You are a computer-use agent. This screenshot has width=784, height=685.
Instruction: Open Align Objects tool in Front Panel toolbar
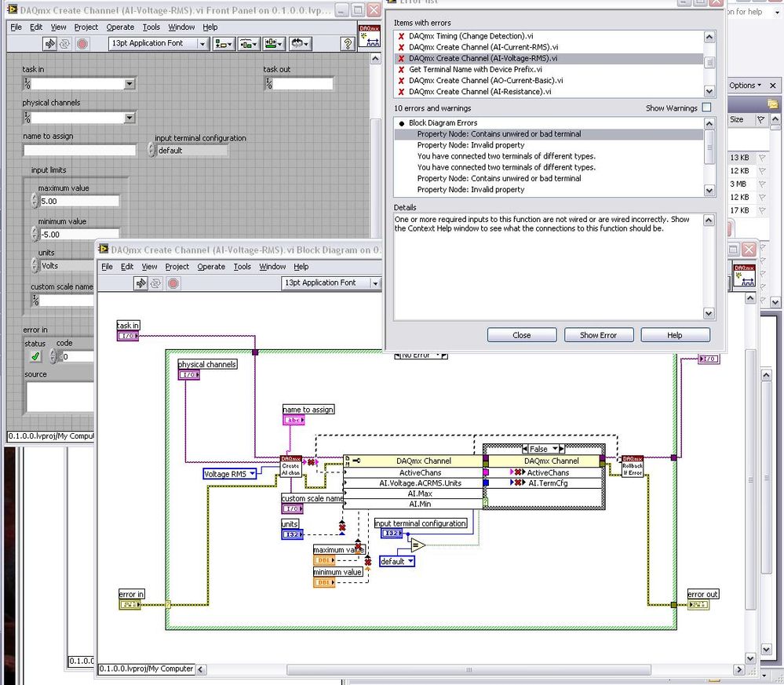pyautogui.click(x=224, y=43)
